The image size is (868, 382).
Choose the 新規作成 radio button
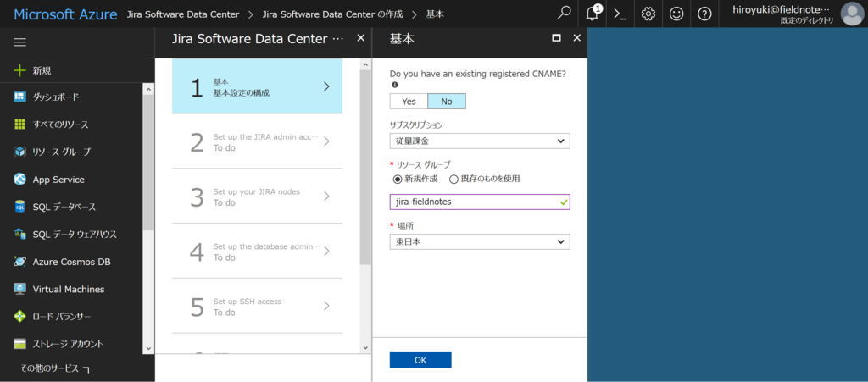tap(397, 179)
